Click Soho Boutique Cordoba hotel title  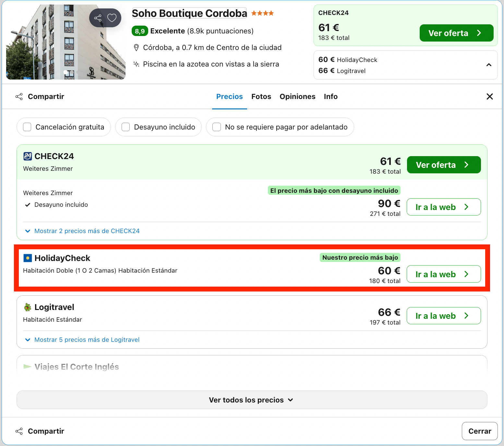coord(189,13)
